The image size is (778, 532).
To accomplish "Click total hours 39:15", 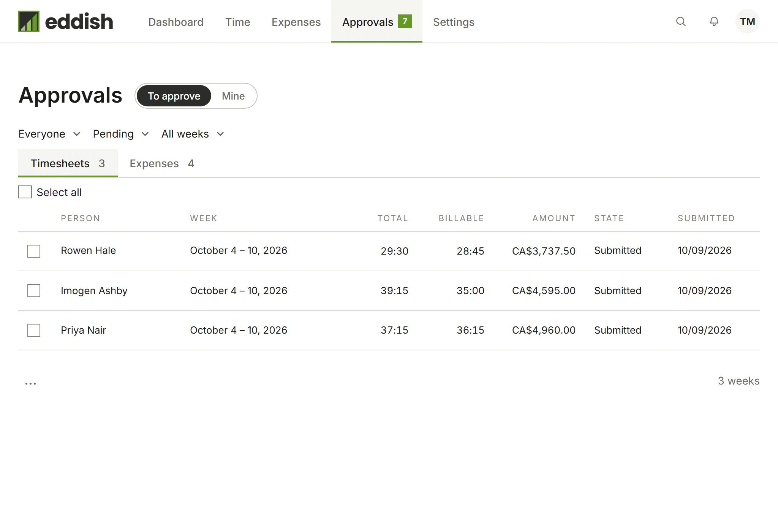I will tap(394, 291).
